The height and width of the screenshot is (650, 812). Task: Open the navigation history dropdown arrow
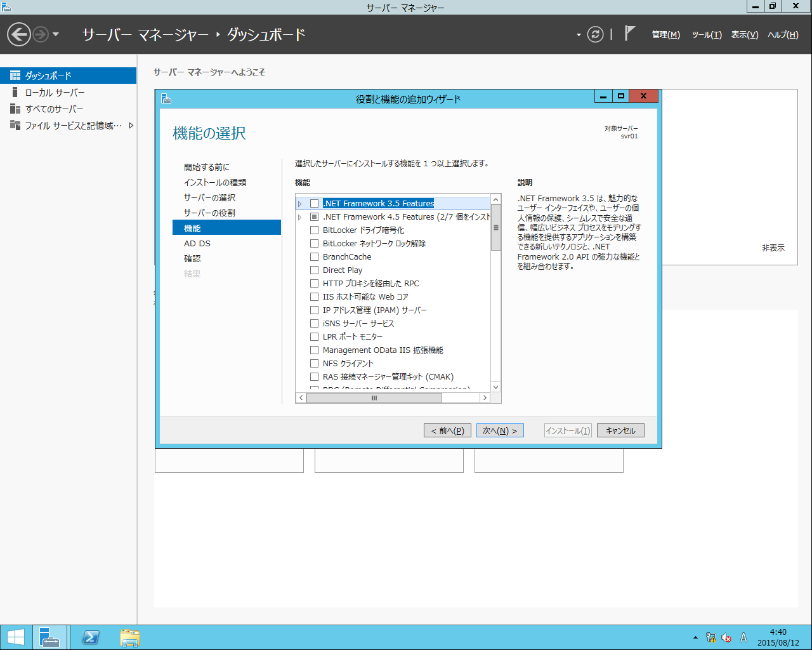pos(56,34)
